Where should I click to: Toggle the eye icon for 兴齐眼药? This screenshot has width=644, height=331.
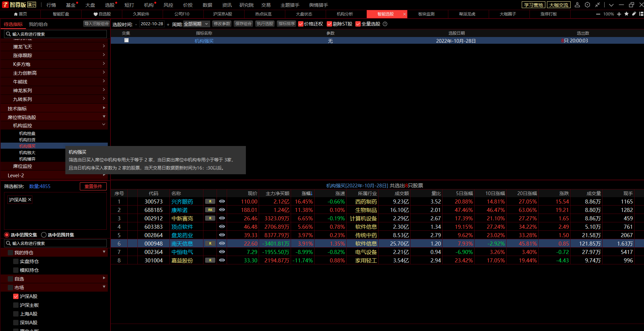point(222,201)
